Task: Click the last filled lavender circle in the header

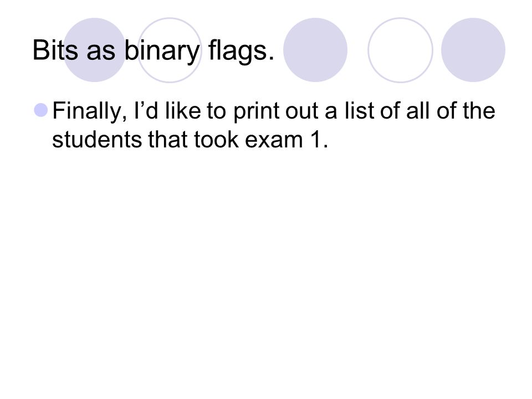Action: [x=473, y=50]
